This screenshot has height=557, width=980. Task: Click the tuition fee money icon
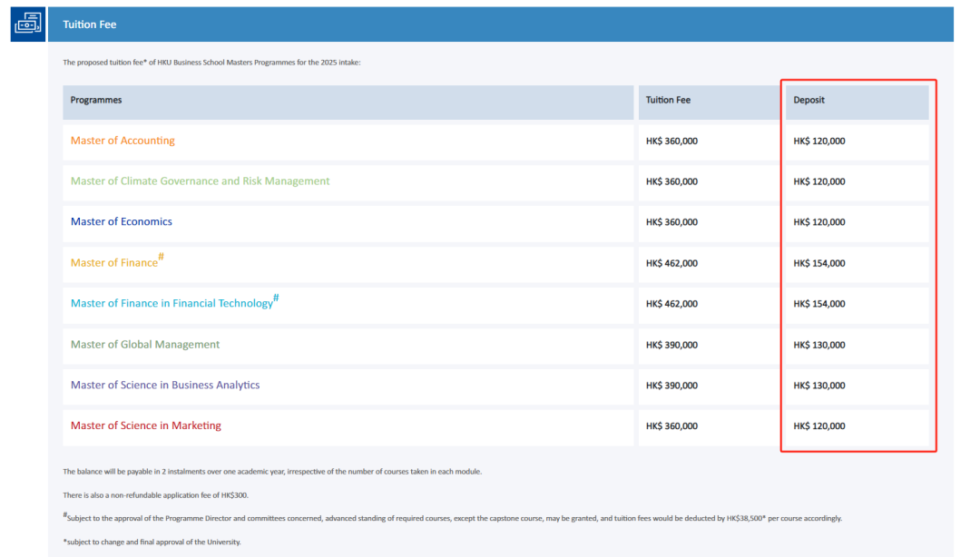28,24
